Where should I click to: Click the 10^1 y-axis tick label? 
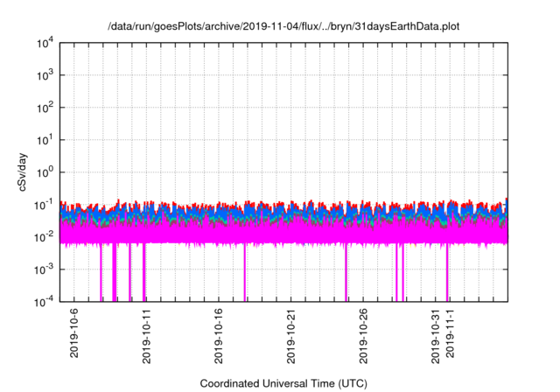45,140
